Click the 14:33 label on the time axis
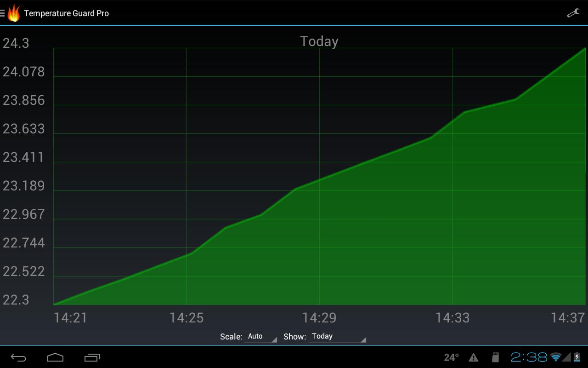The image size is (588, 368). point(452,318)
